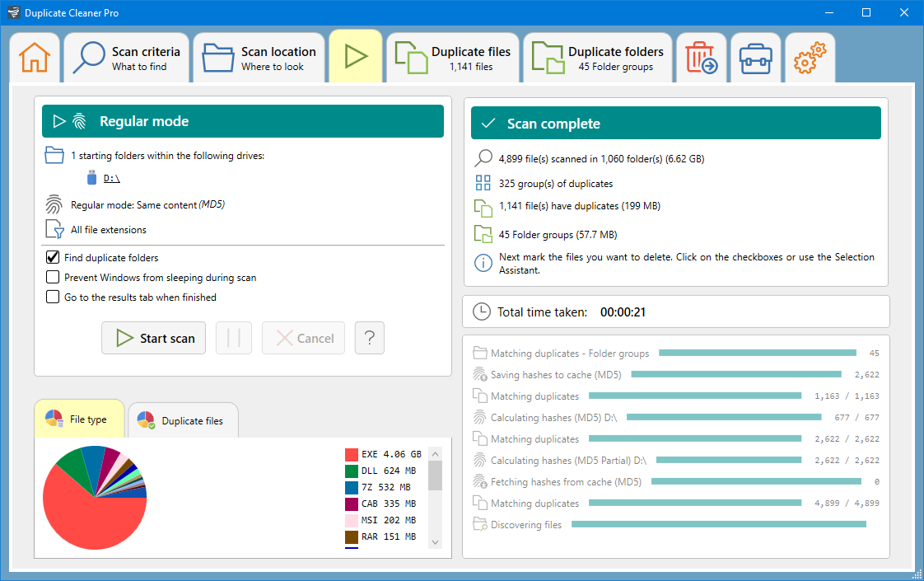Open the Settings gears tab
924x581 pixels.
coord(810,58)
